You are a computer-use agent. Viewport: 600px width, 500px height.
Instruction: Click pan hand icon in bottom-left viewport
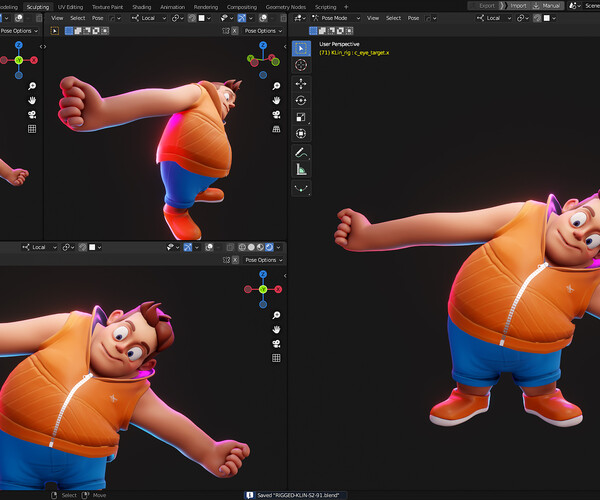tap(276, 329)
